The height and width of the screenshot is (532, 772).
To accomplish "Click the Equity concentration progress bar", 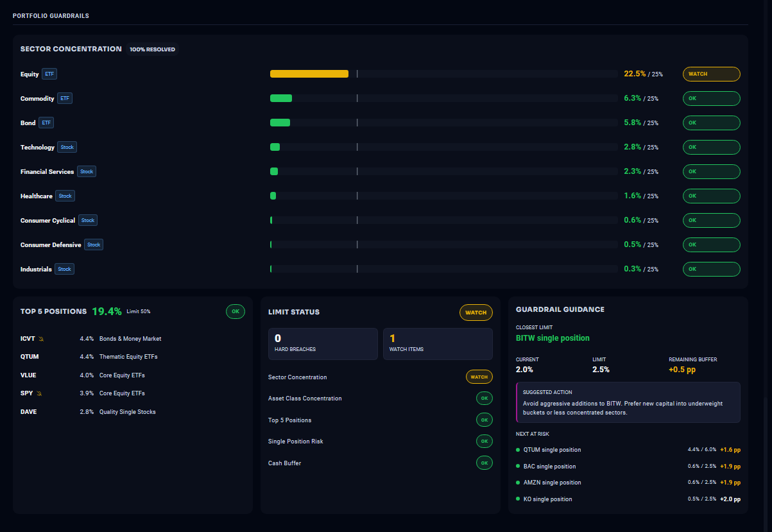I will point(443,74).
